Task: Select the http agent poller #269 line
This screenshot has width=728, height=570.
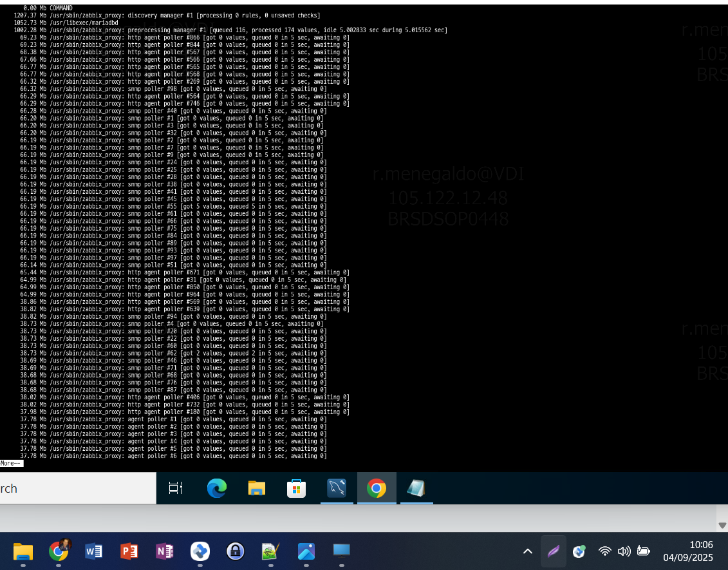Action: pos(185,82)
